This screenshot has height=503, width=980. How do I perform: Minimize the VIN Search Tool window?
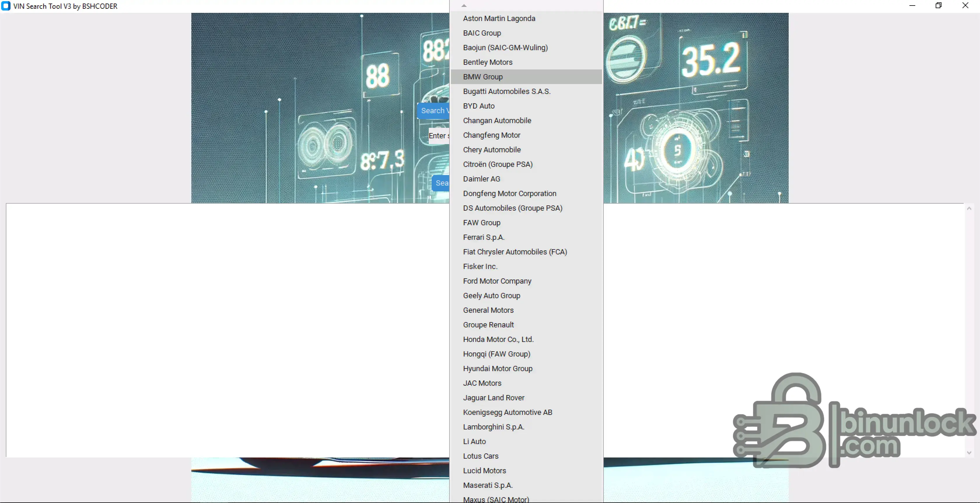(x=912, y=6)
